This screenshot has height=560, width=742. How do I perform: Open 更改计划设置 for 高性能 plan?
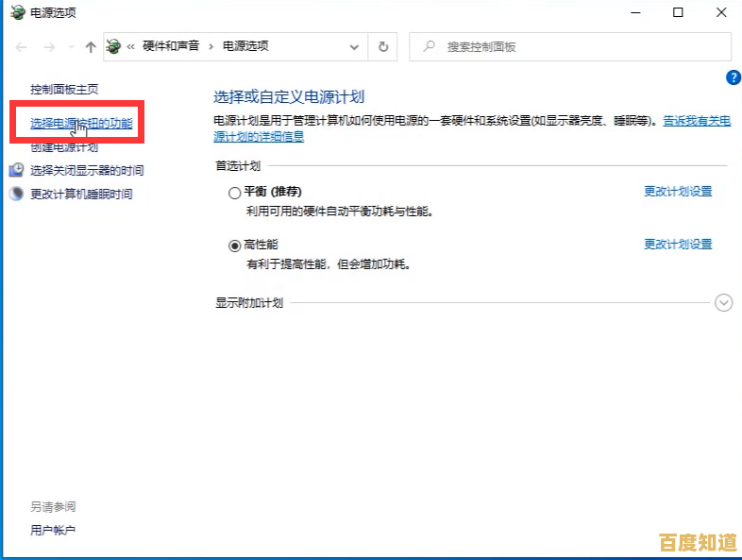click(678, 245)
